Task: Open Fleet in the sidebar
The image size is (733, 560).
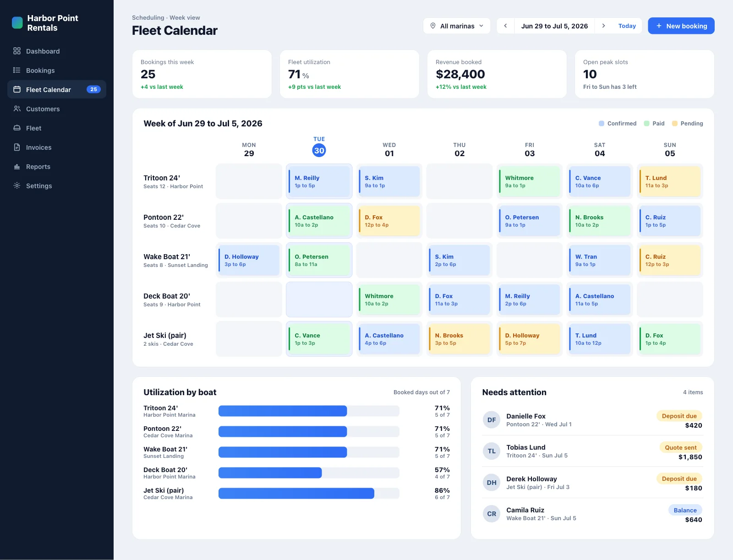Action: [57, 128]
